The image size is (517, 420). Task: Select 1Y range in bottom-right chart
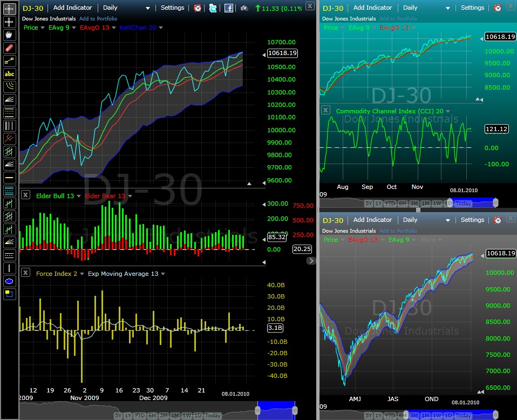pos(379,415)
